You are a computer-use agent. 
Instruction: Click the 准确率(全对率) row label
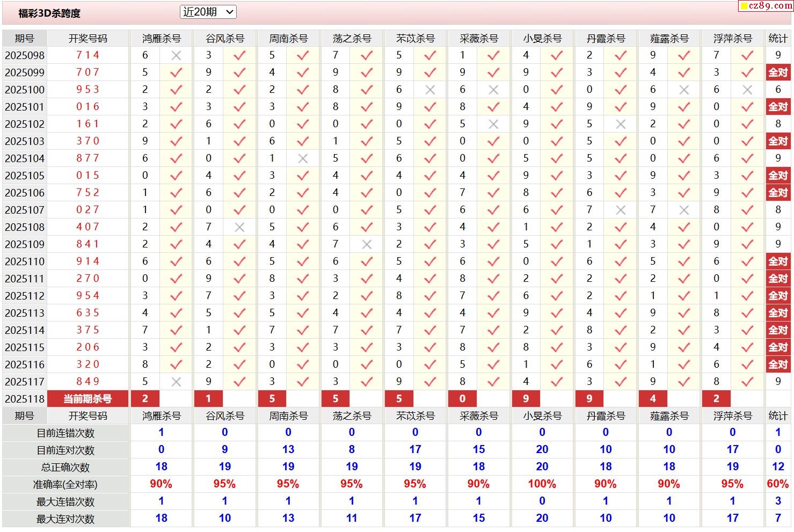click(65, 485)
